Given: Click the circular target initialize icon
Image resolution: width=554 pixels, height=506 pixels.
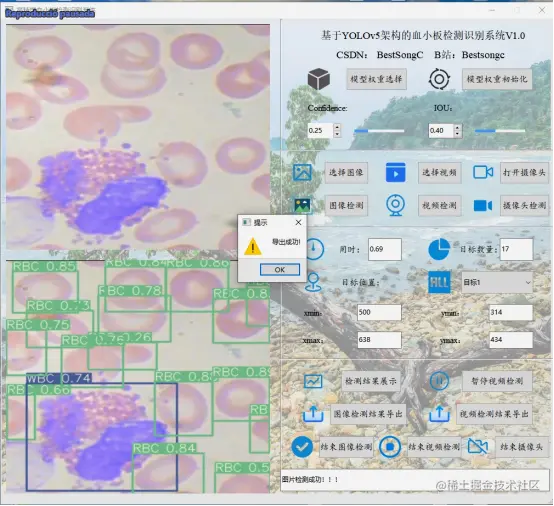Looking at the screenshot, I should (439, 79).
